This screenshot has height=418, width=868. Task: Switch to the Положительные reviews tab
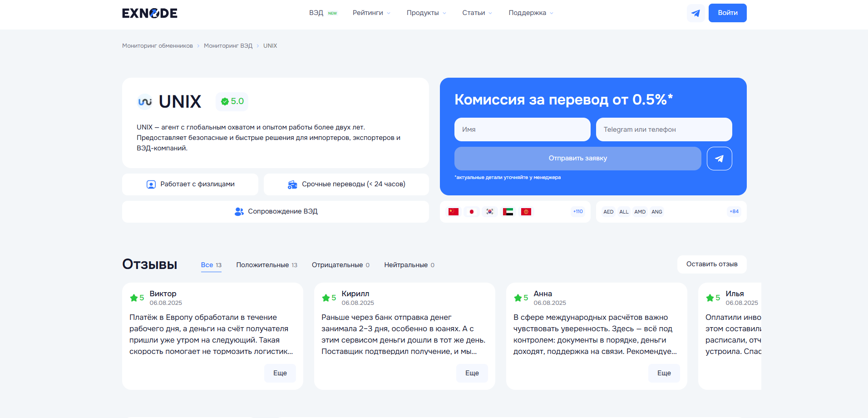[x=266, y=265]
